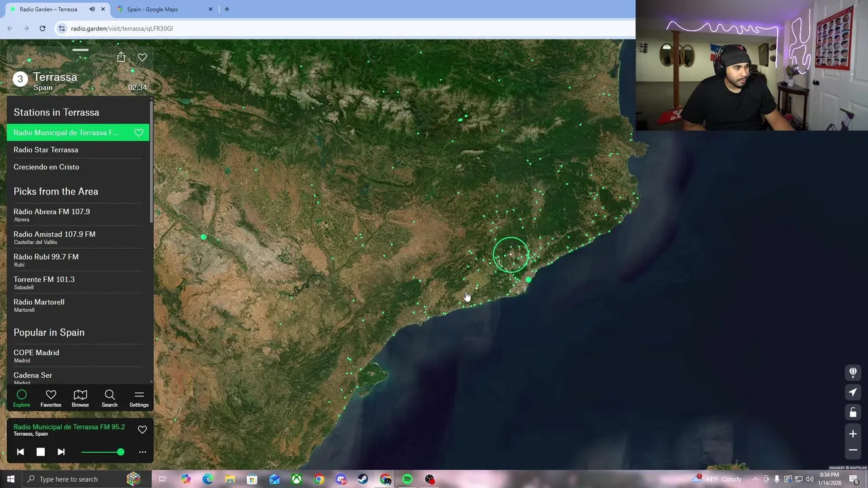
Task: Zoom out the map with the minus button
Action: click(x=853, y=450)
